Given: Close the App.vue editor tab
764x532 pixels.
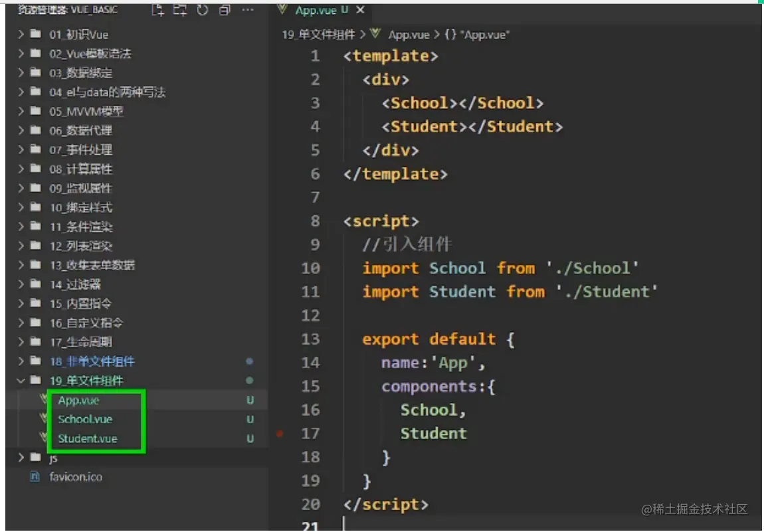Looking at the screenshot, I should click(360, 10).
